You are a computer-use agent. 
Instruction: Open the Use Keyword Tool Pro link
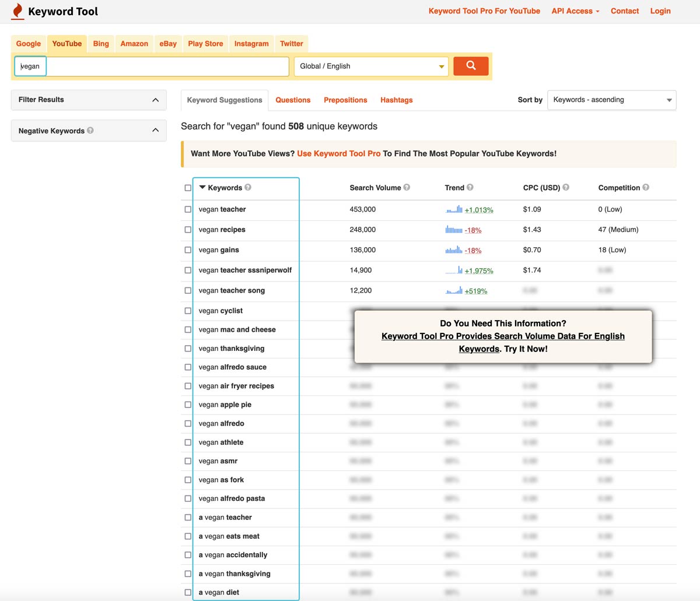pos(339,154)
